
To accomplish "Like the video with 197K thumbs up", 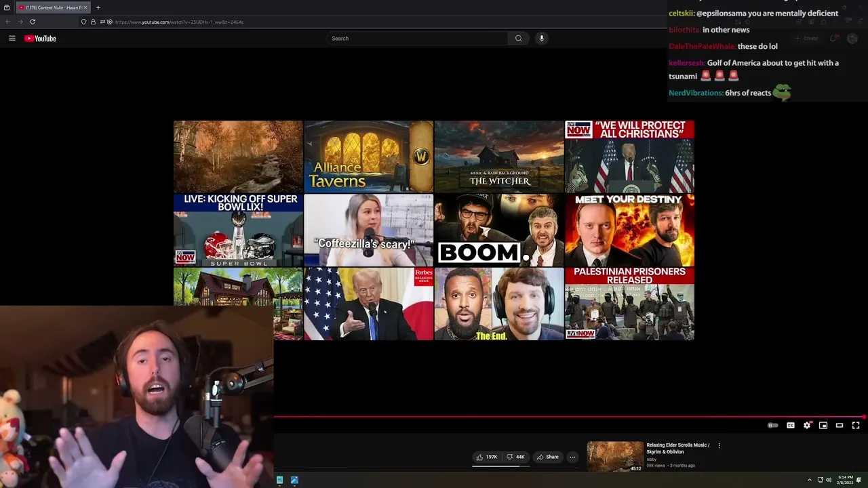I will [487, 457].
